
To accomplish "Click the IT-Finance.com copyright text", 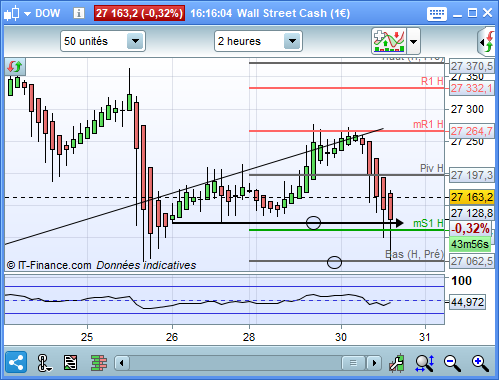I will pos(49,265).
